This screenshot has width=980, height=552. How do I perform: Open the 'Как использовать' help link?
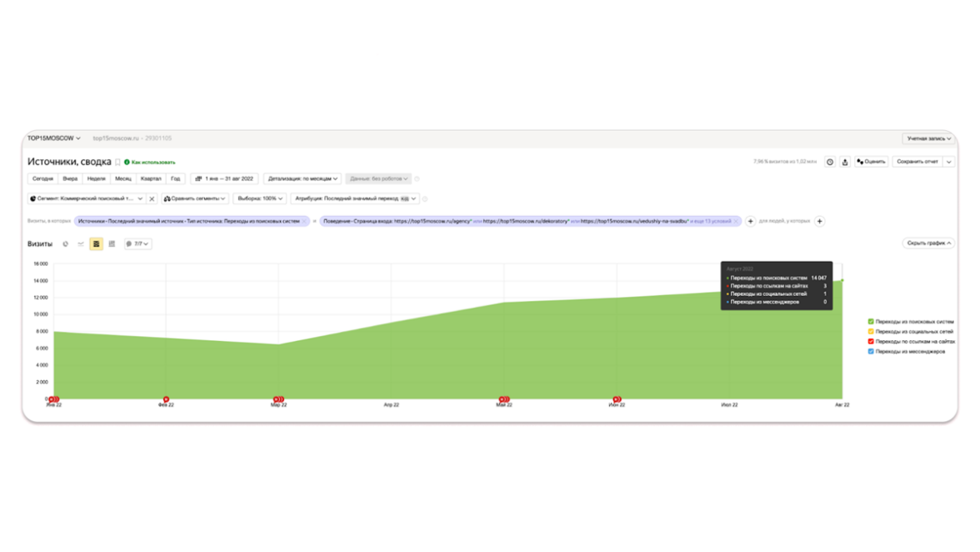(x=152, y=163)
